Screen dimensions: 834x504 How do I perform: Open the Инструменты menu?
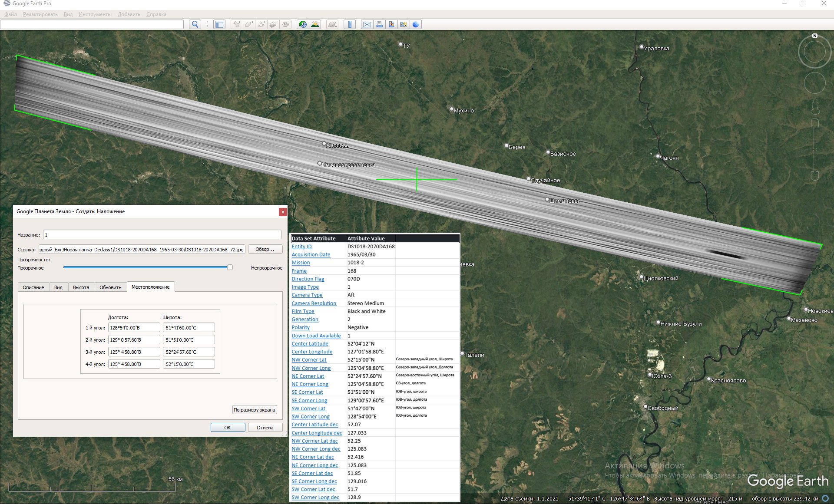[95, 14]
